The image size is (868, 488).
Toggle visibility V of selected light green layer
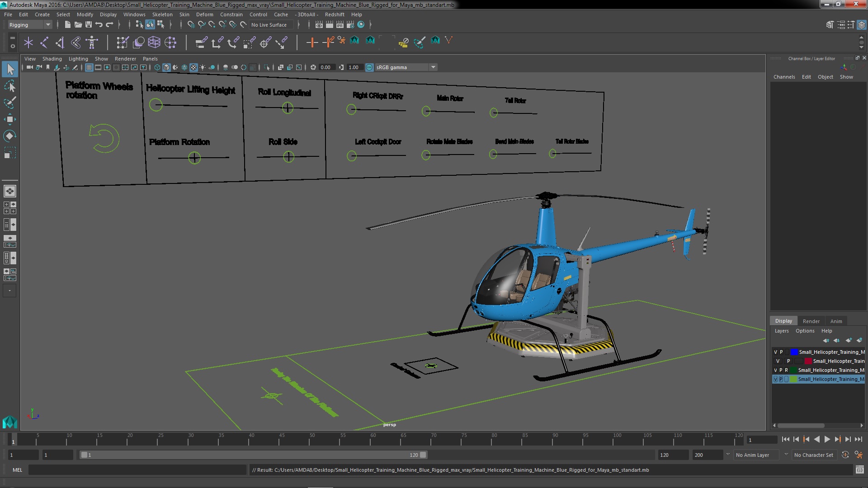[x=776, y=379]
